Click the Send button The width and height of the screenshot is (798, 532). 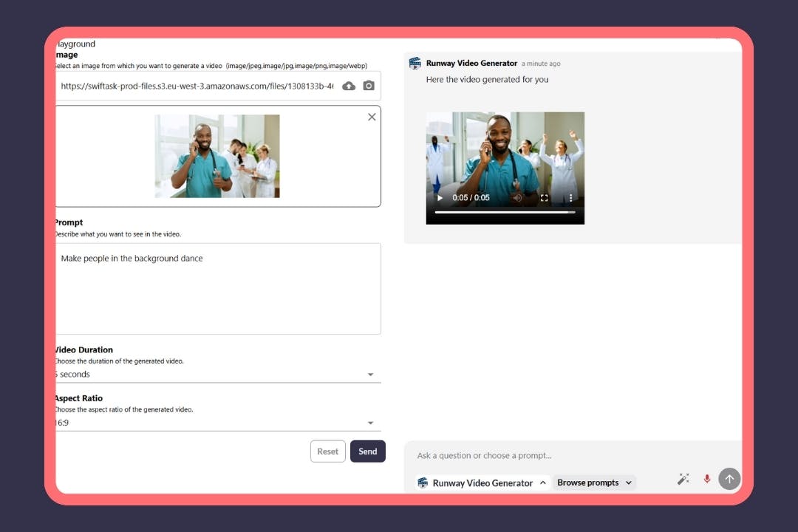coord(367,451)
